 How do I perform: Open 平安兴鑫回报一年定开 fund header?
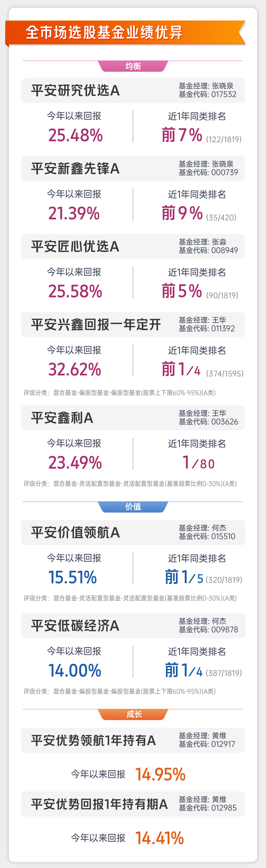pos(133,325)
